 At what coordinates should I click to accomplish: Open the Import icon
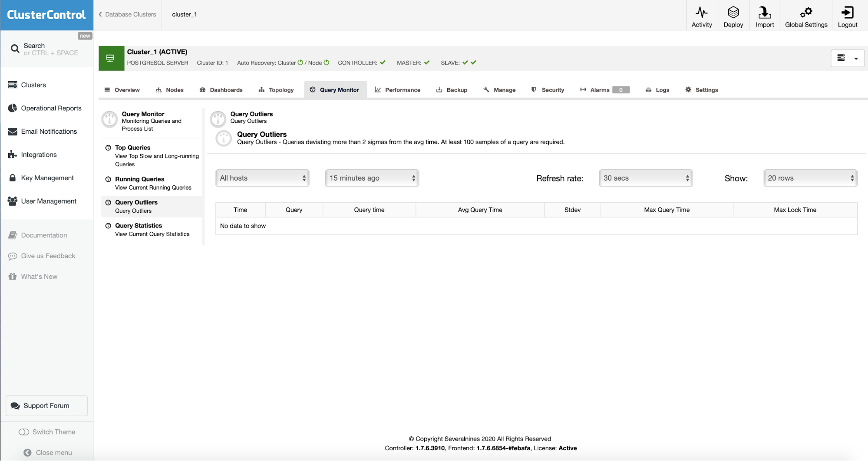[765, 12]
